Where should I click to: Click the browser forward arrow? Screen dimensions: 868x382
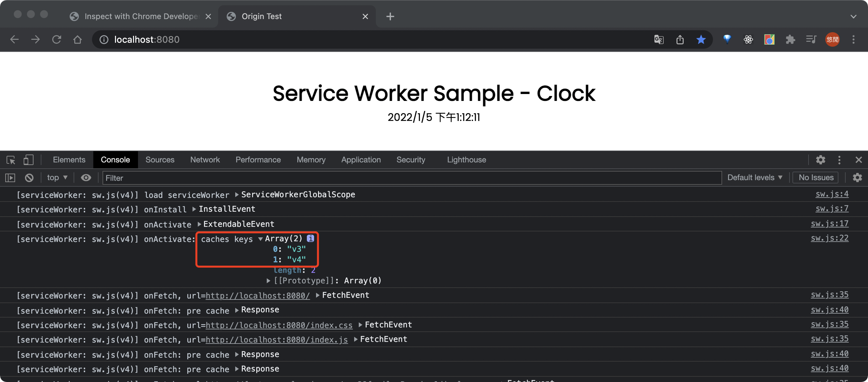tap(35, 39)
